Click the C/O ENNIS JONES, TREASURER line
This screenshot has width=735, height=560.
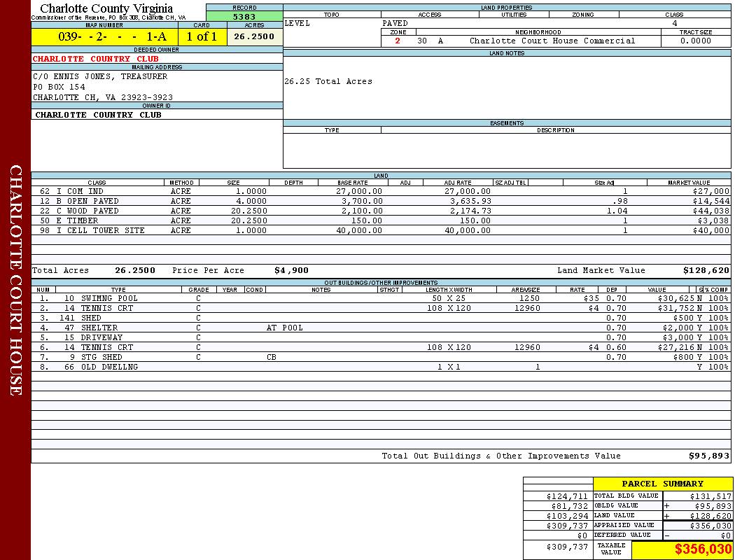100,76
